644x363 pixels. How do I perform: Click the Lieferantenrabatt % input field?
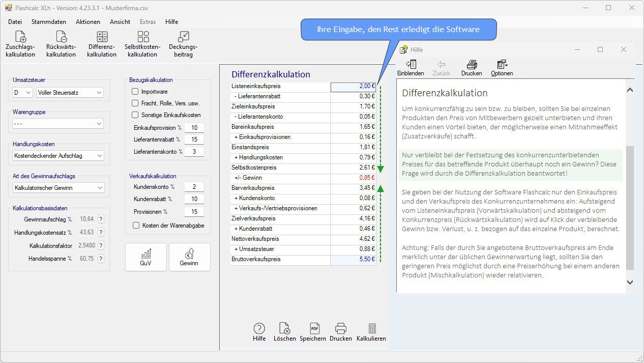point(194,139)
